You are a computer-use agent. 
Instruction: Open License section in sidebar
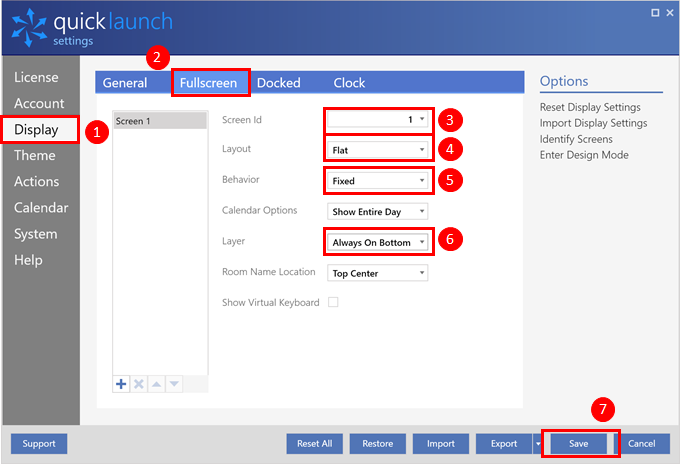[36, 77]
